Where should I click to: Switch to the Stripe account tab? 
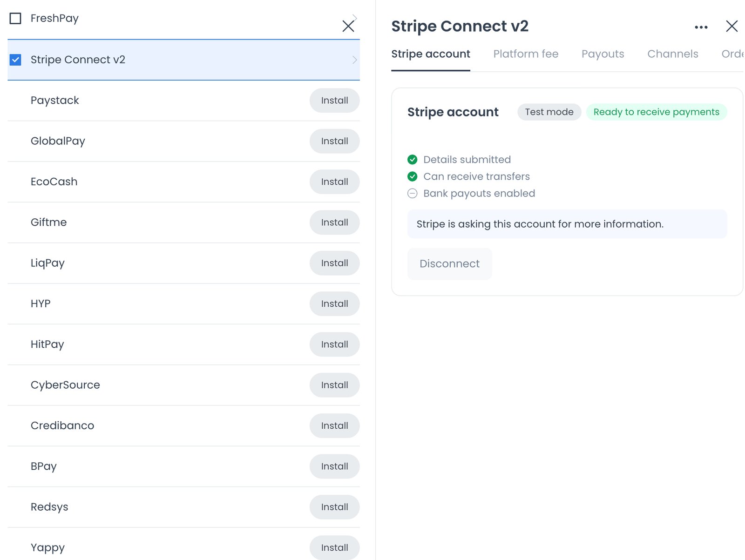coord(430,54)
